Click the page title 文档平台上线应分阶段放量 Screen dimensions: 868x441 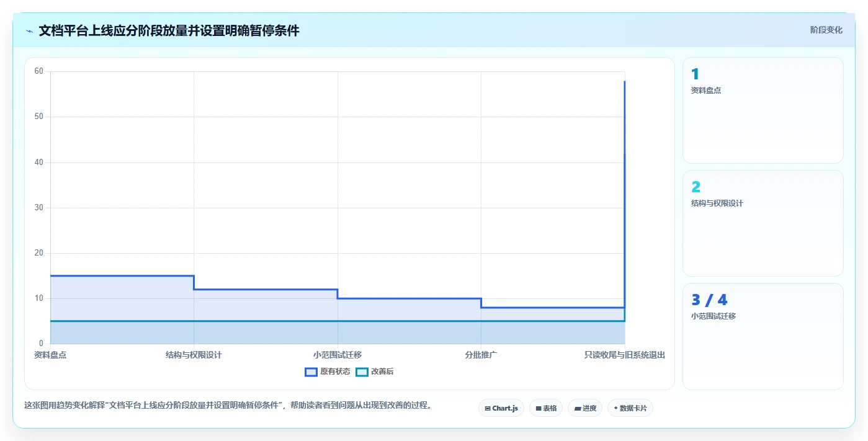(169, 30)
